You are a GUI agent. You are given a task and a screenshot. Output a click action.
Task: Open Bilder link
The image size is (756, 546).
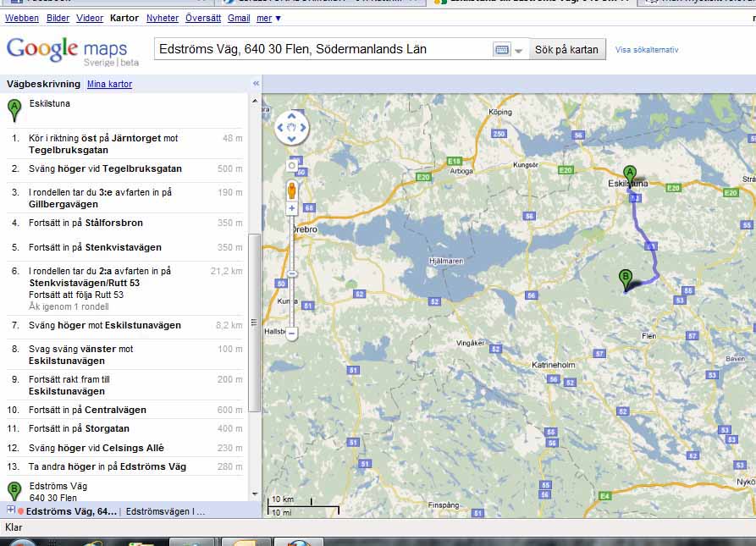pyautogui.click(x=58, y=19)
